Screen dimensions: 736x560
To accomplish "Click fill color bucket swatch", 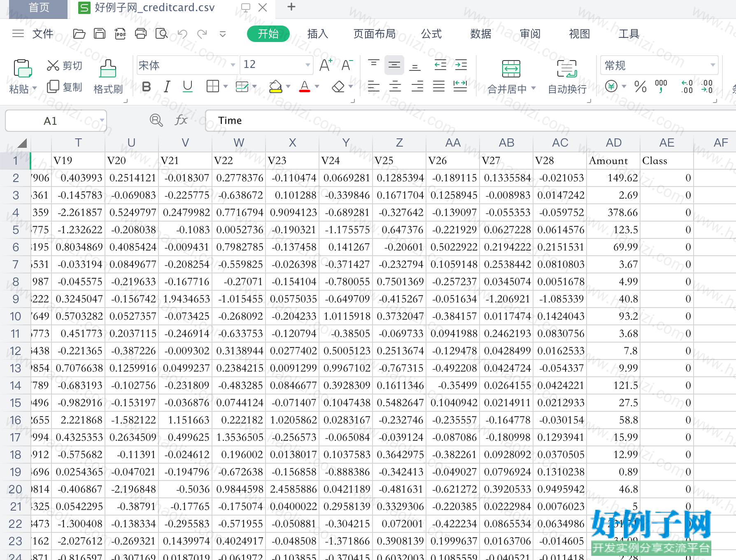I will coord(275,86).
